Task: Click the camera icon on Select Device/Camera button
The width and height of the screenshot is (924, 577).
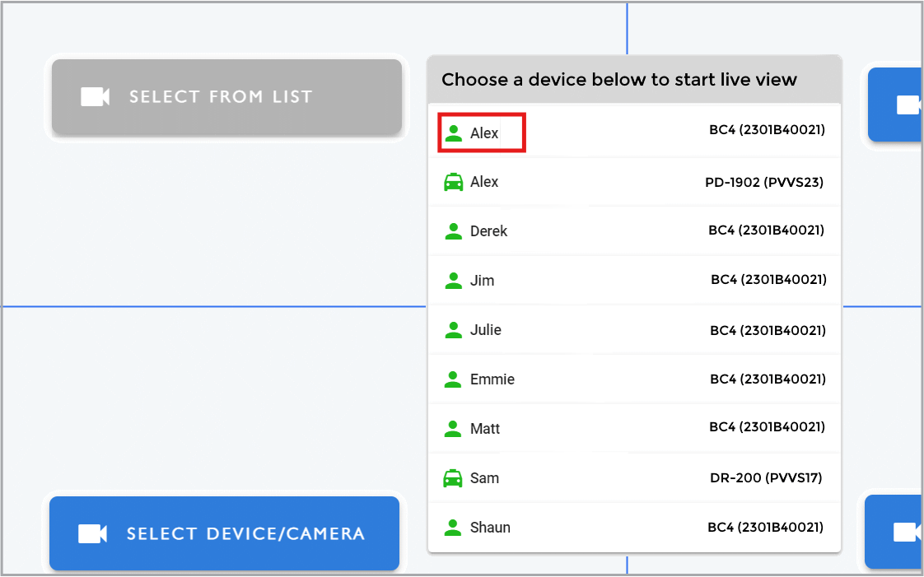Action: pos(92,533)
